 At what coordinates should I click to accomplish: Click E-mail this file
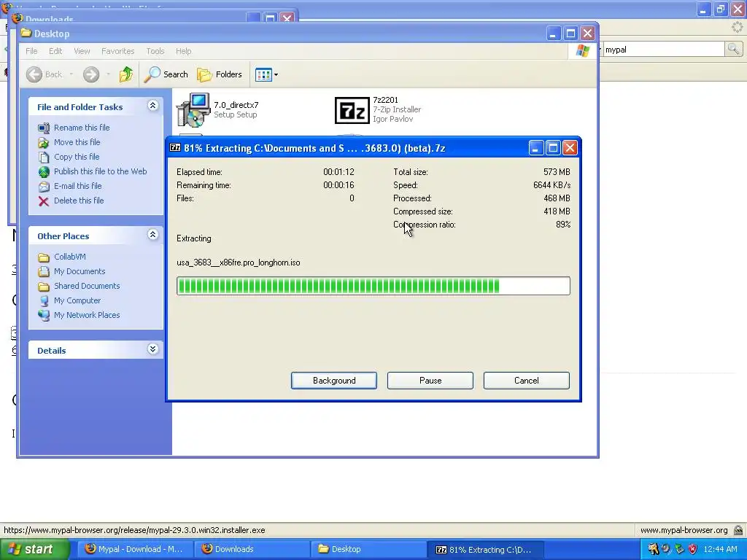[77, 186]
